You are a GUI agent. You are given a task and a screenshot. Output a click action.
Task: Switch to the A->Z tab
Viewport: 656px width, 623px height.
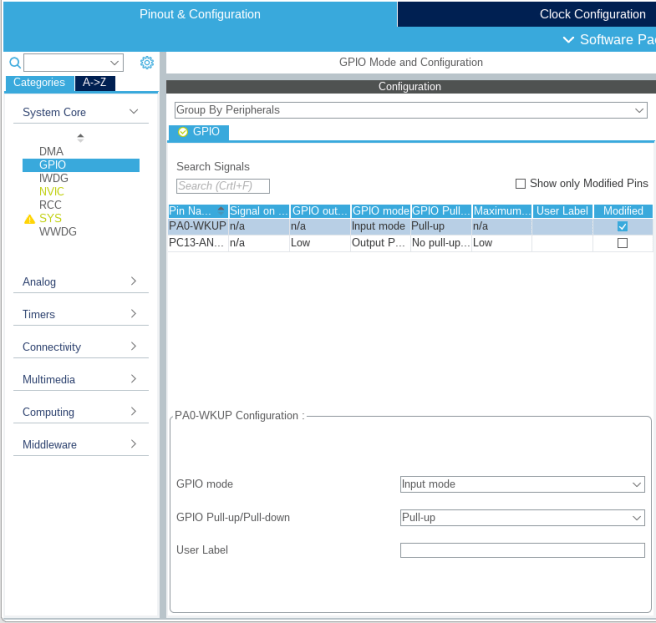(95, 83)
